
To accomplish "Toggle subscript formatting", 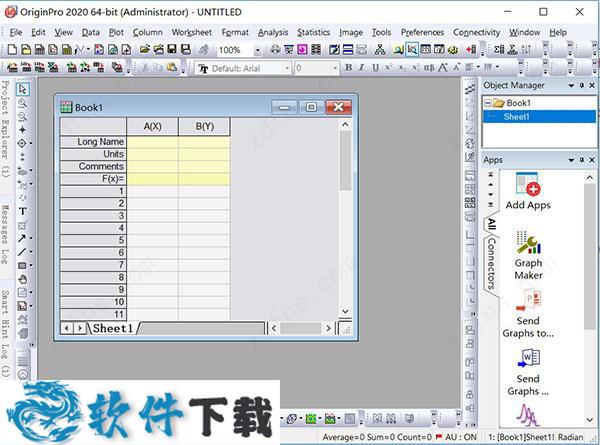I will click(x=401, y=67).
